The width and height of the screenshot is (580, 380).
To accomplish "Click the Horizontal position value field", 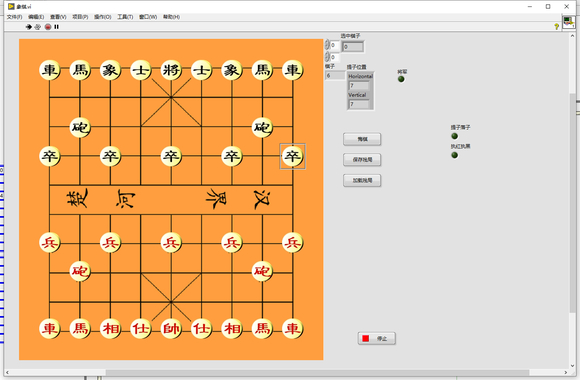I will [x=359, y=85].
